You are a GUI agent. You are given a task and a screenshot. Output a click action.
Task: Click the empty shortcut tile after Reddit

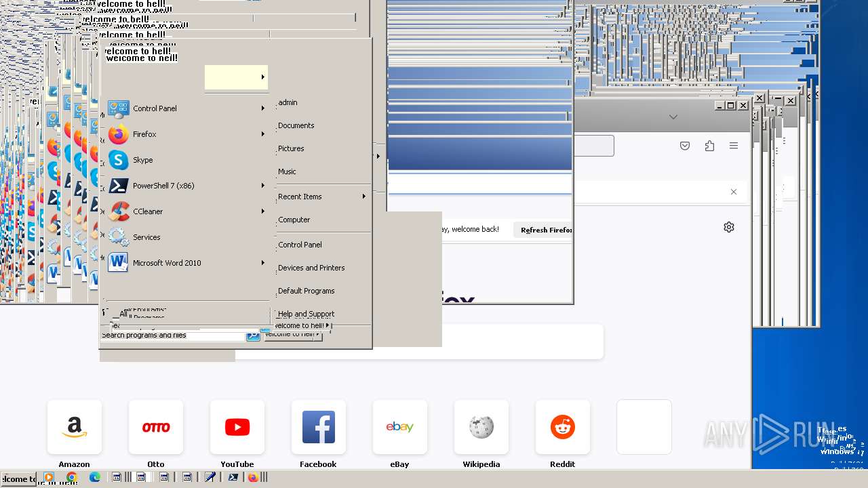[x=644, y=427]
